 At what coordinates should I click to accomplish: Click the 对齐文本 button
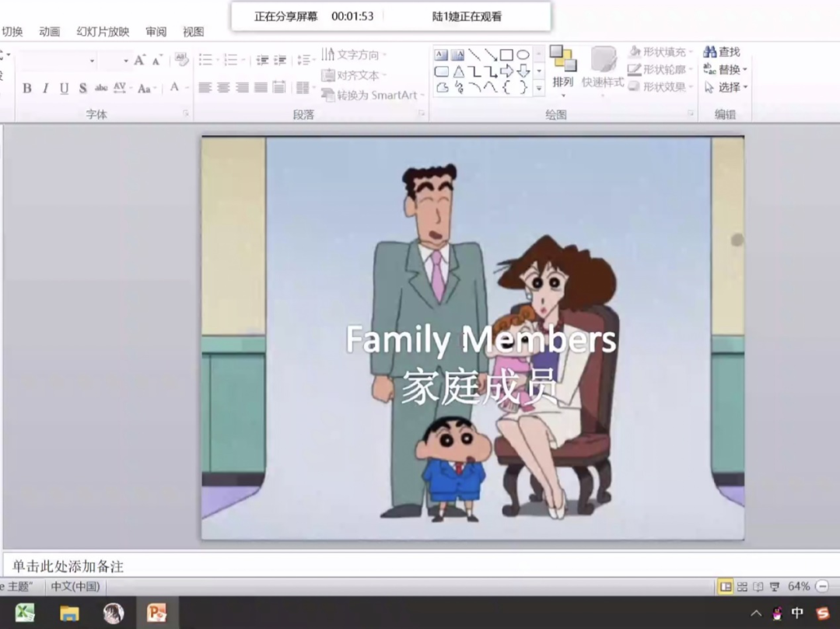tap(354, 75)
